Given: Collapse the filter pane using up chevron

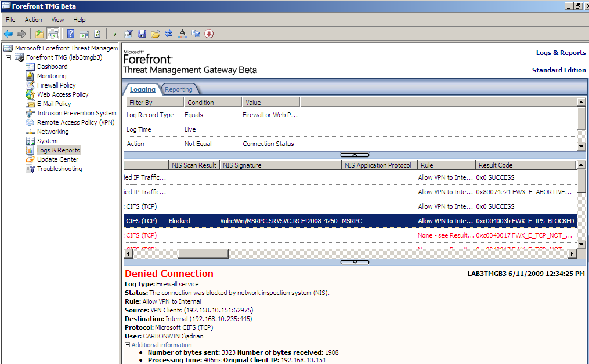Looking at the screenshot, I should pos(355,155).
